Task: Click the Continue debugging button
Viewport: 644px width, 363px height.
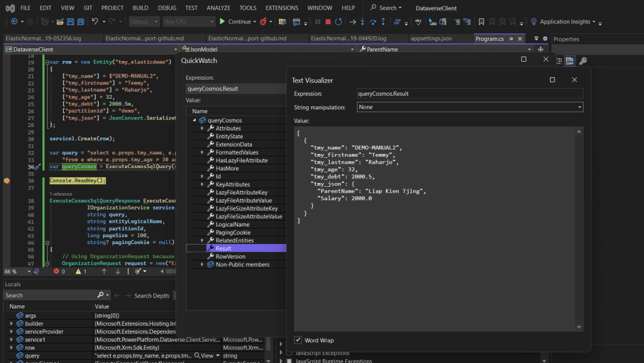Action: 235,21
